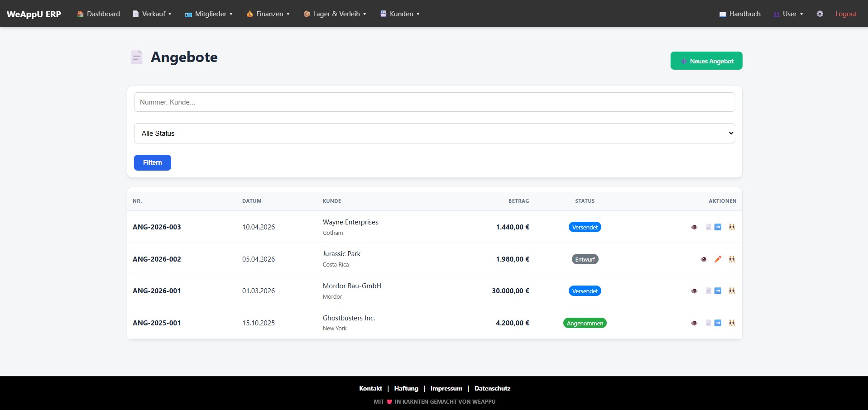Edit draft ANG-2026-002 with pencil icon
This screenshot has width=868, height=410.
point(718,259)
